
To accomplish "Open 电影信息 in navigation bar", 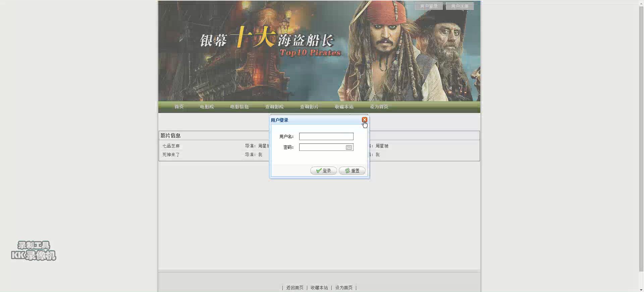I will 239,107.
